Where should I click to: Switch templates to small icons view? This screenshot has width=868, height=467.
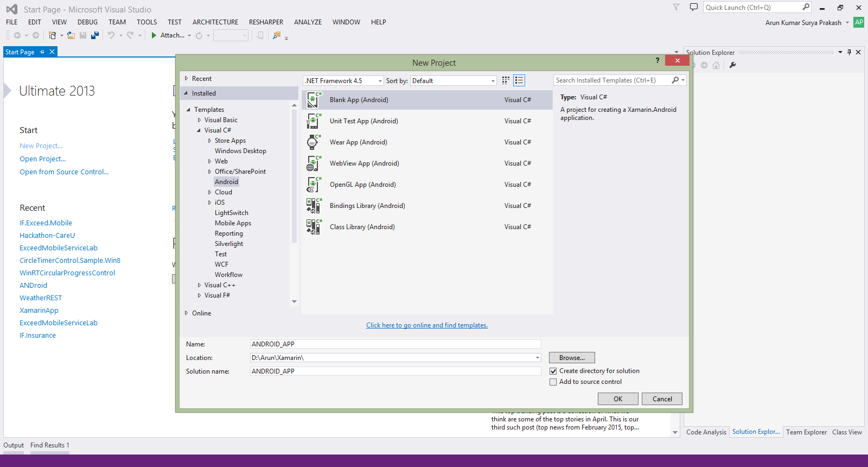click(x=506, y=80)
